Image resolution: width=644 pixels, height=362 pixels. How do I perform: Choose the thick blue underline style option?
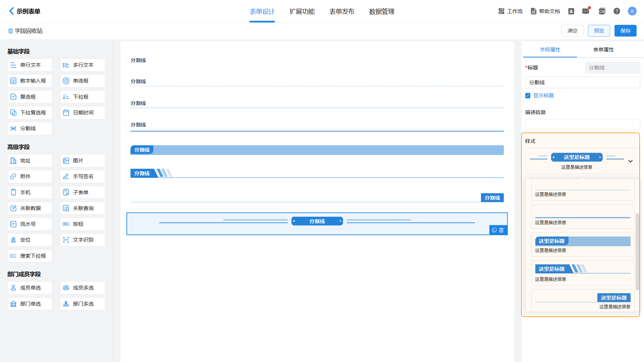click(x=582, y=217)
